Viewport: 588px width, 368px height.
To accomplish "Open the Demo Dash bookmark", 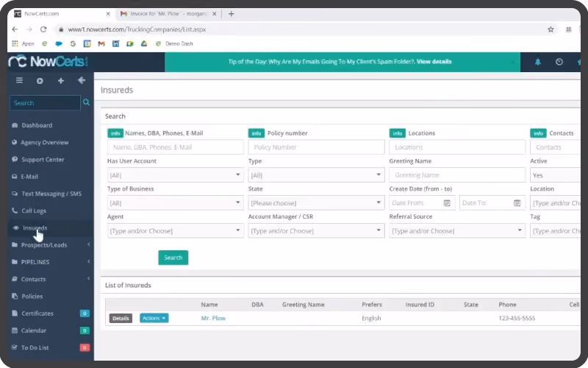I will (x=174, y=43).
